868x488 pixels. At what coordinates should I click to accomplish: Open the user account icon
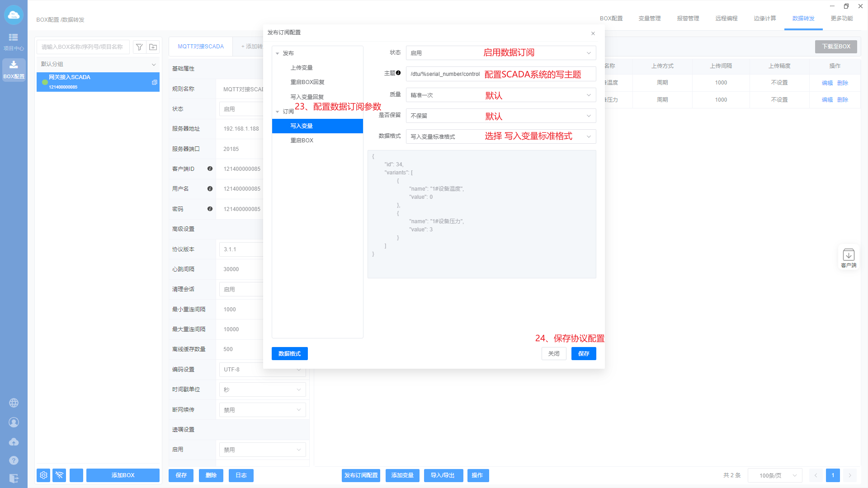tap(14, 422)
